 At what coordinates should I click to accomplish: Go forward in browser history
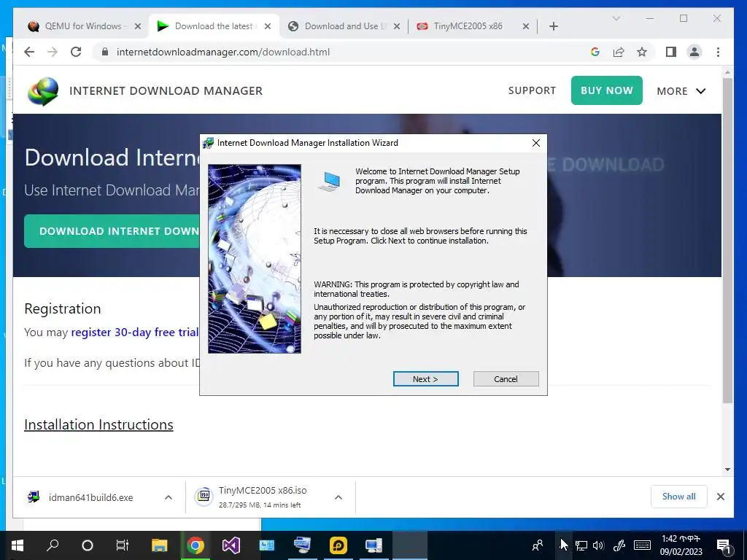pos(53,52)
